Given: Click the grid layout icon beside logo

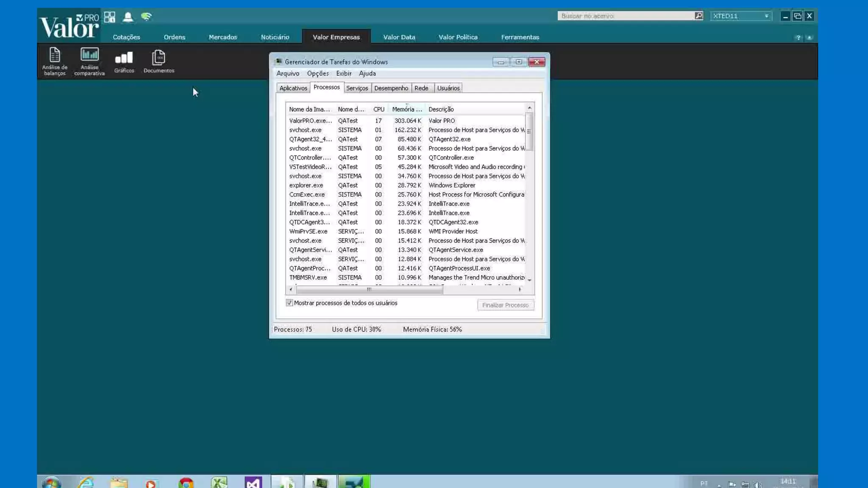Looking at the screenshot, I should tap(110, 17).
